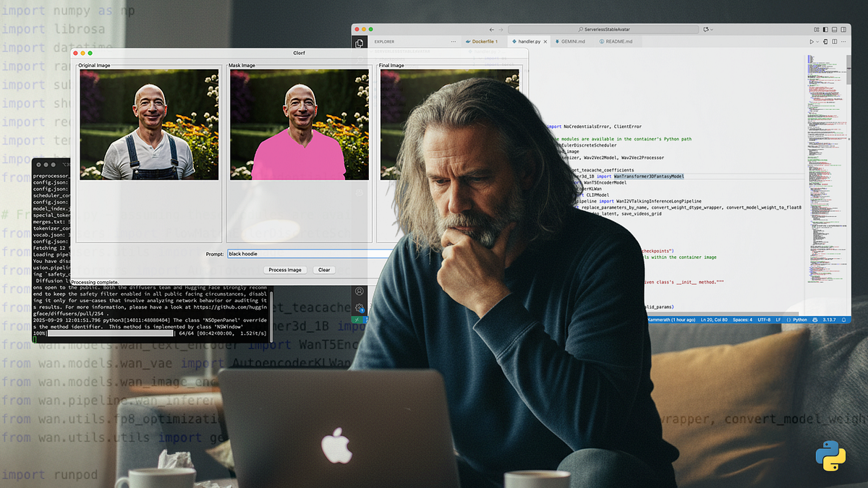This screenshot has height=488, width=868.
Task: Click Mask Image preview with pink mask
Action: (299, 124)
